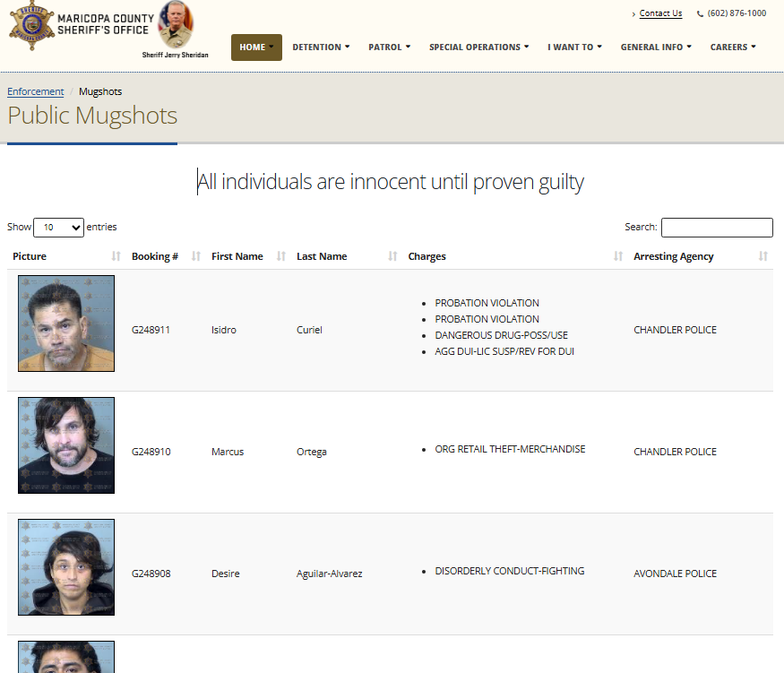Sort by Booking # column arrows

coord(196,256)
